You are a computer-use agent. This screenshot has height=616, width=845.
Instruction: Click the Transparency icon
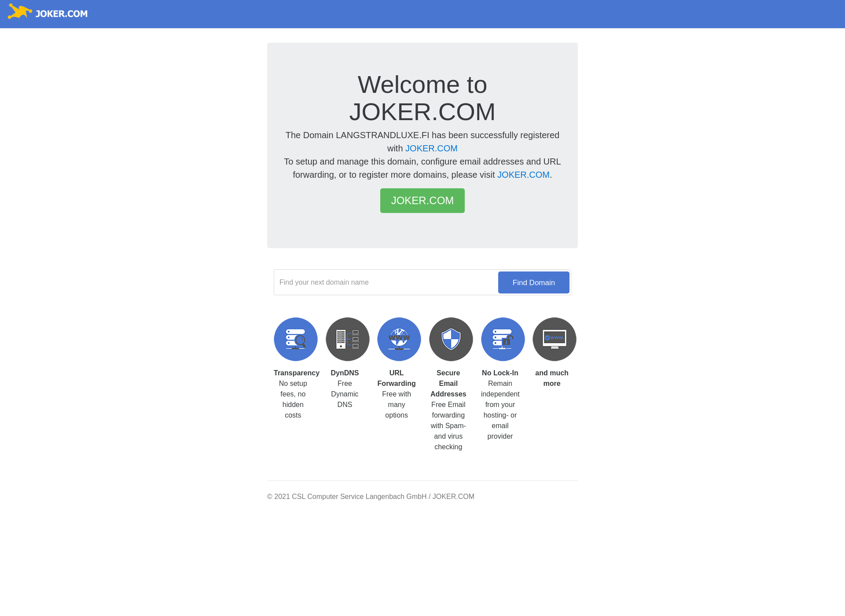click(295, 338)
